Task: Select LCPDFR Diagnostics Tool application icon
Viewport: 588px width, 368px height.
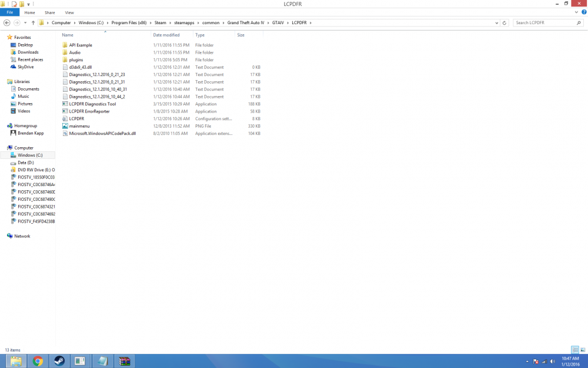Action: (x=65, y=104)
